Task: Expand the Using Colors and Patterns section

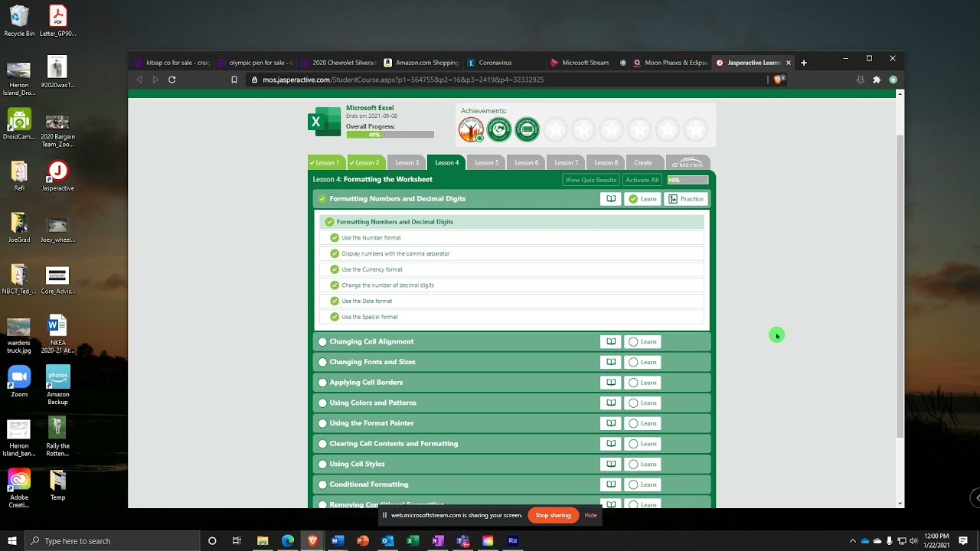Action: pos(511,403)
